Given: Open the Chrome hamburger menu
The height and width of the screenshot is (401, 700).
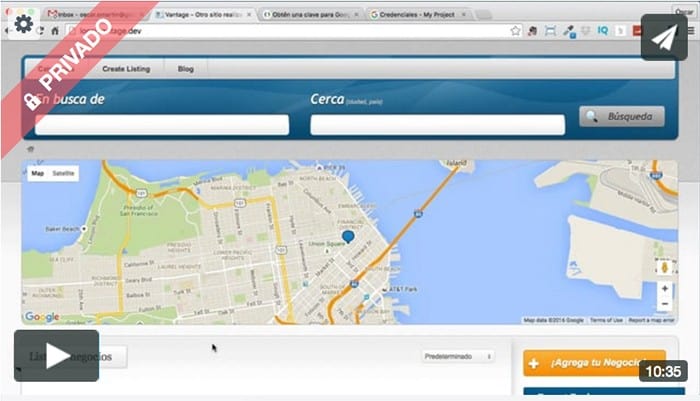Looking at the screenshot, I should coord(692,31).
